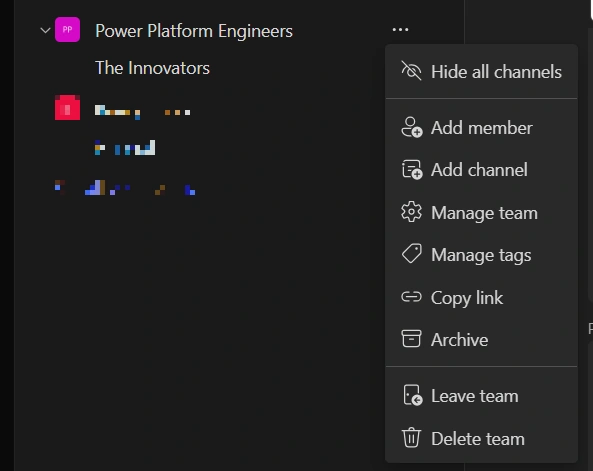Viewport: 593px width, 471px height.
Task: Click the red team avatar below
Action: (x=67, y=108)
